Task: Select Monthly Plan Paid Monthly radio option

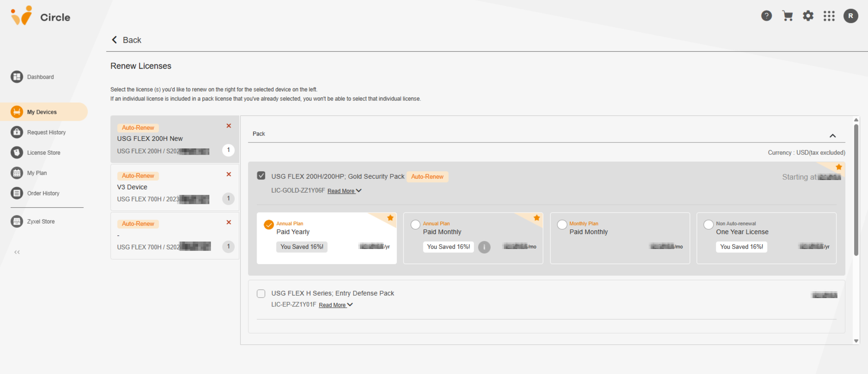Action: point(562,224)
